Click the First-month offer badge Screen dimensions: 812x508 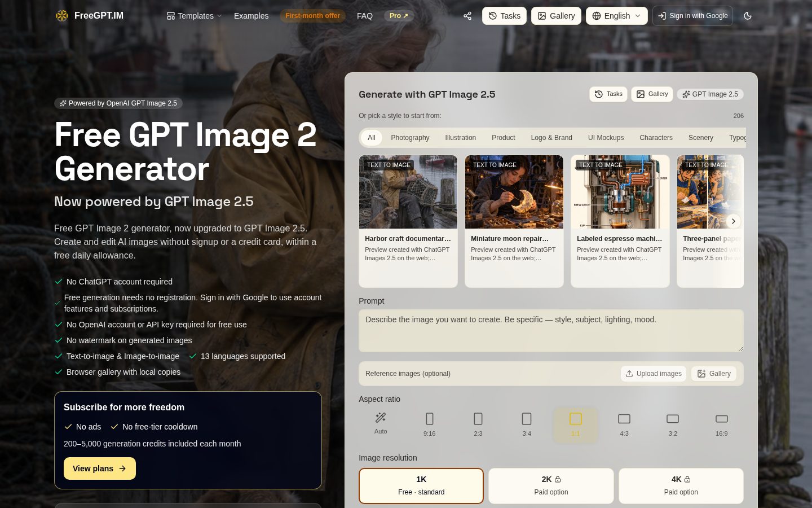coord(312,16)
